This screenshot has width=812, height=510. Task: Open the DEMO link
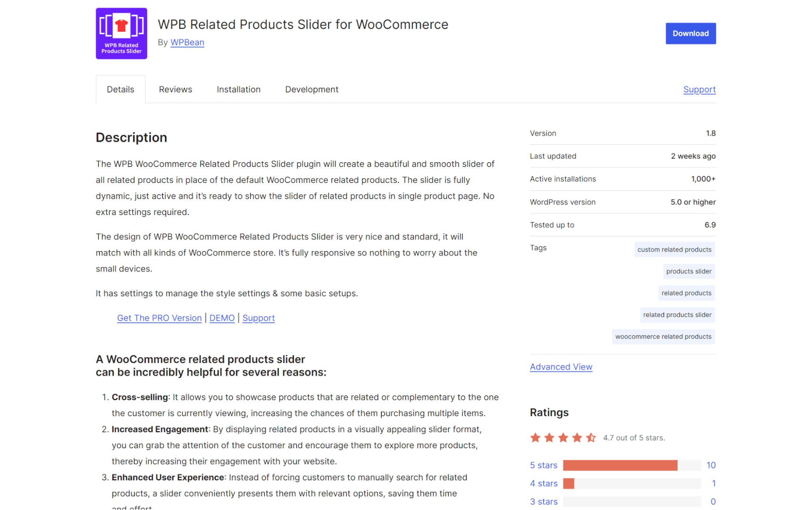coord(222,318)
